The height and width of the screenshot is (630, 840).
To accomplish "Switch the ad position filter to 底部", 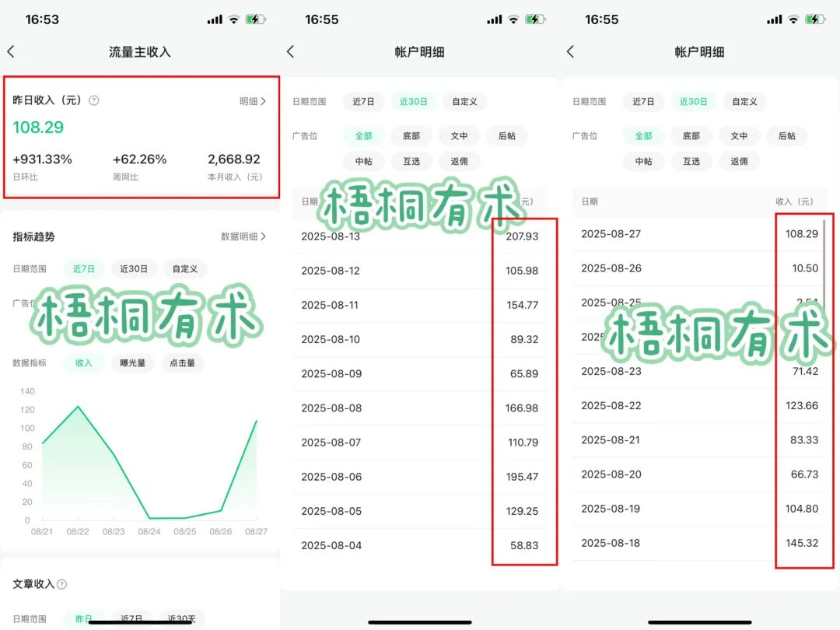I will 411,135.
